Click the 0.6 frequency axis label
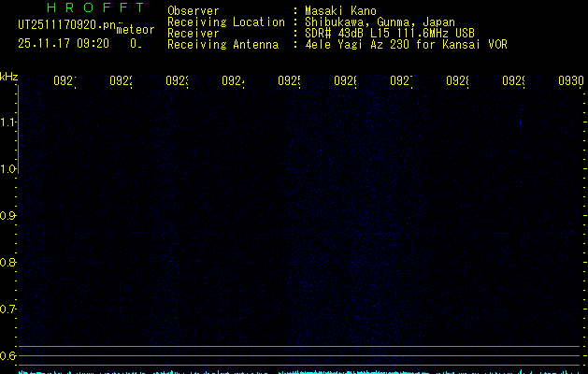 pyautogui.click(x=7, y=355)
